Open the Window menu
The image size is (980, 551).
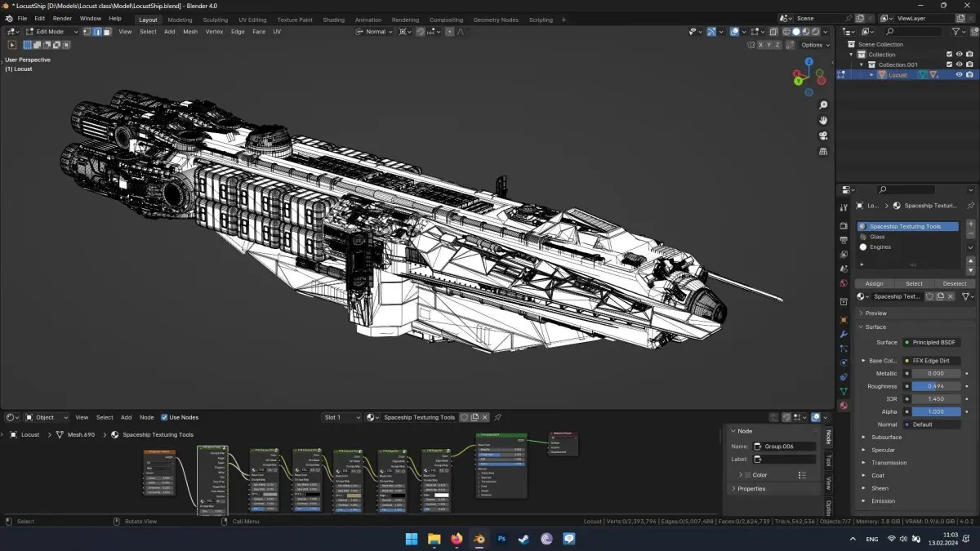point(91,19)
